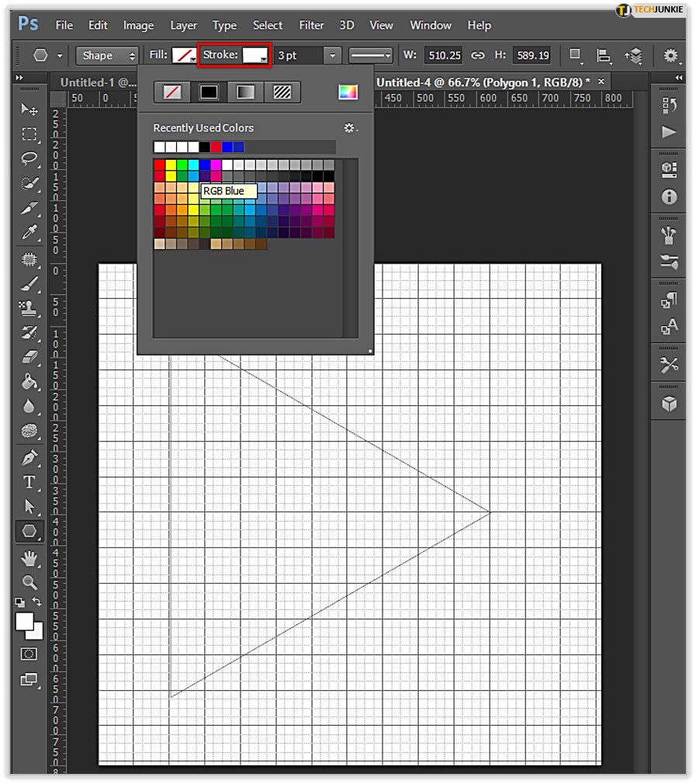Open the Image menu

[x=138, y=25]
